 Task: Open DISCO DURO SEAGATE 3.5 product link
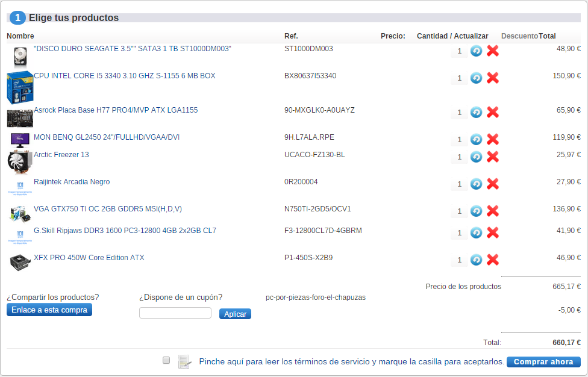coord(133,49)
